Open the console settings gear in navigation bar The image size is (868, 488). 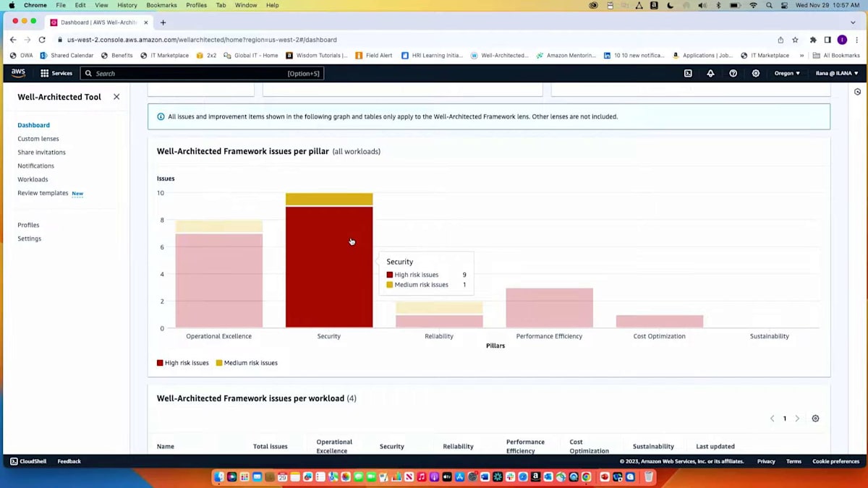756,73
